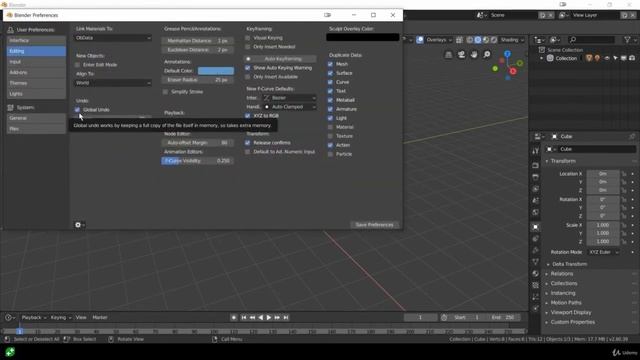Click the pan hand gizmo in viewport

point(474,54)
